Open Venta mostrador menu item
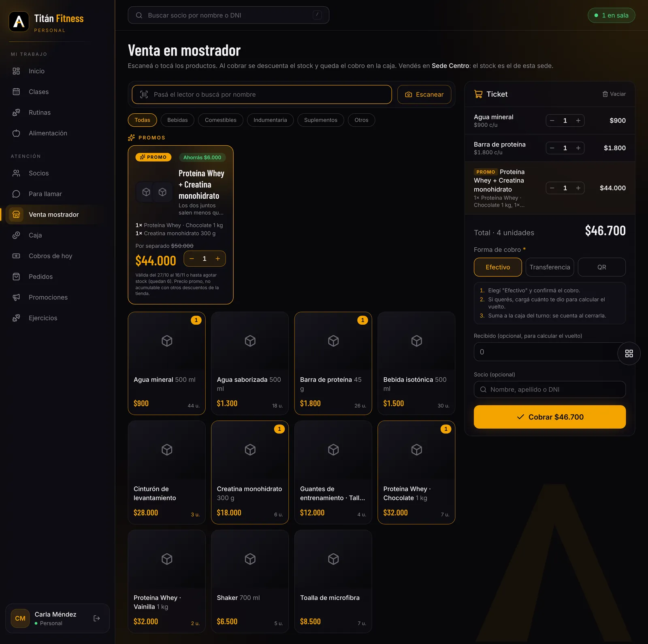The image size is (648, 644). (55, 215)
